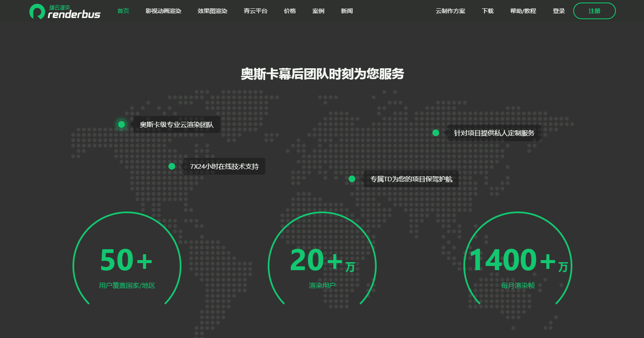This screenshot has width=644, height=338.
Task: Click the 渲染用户 caption
Action: pos(322,286)
